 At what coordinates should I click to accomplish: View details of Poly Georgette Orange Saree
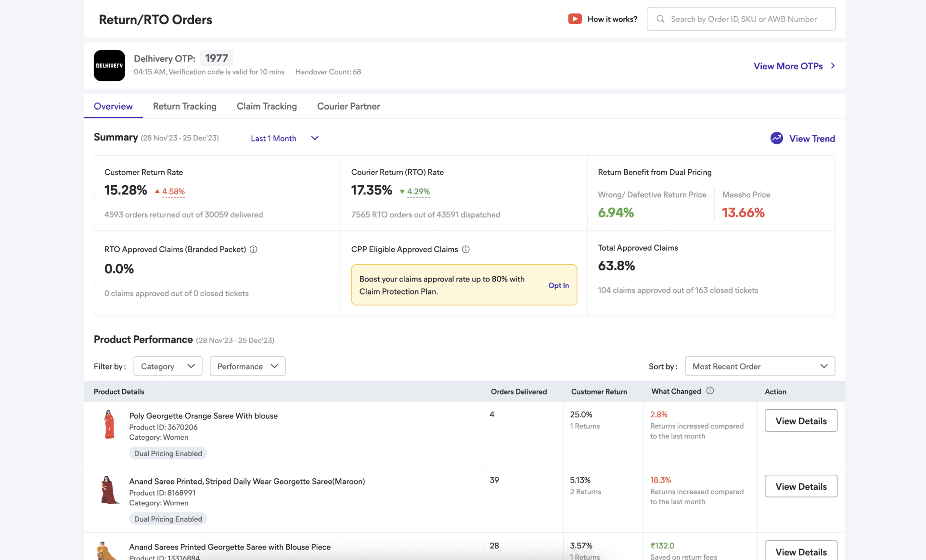[x=800, y=421]
